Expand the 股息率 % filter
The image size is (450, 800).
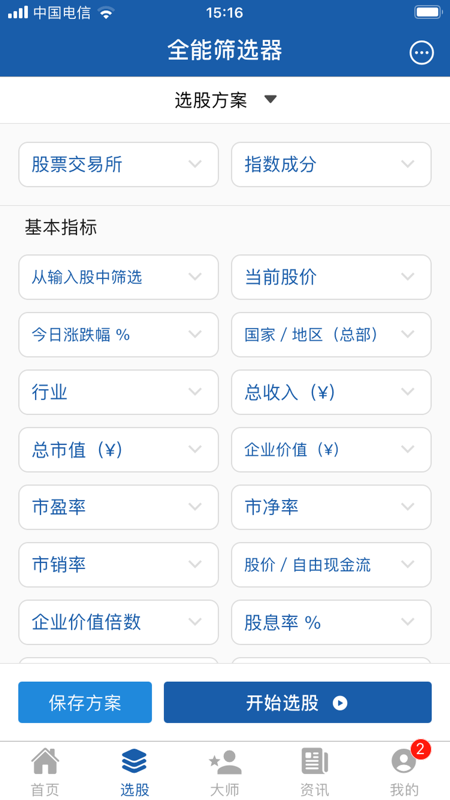tap(331, 622)
